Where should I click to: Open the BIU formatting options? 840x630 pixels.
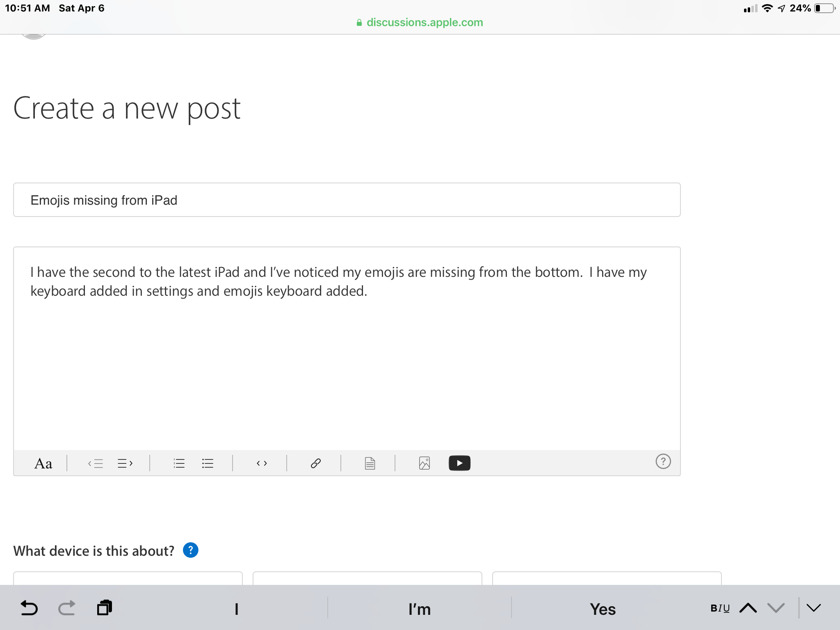click(x=720, y=608)
